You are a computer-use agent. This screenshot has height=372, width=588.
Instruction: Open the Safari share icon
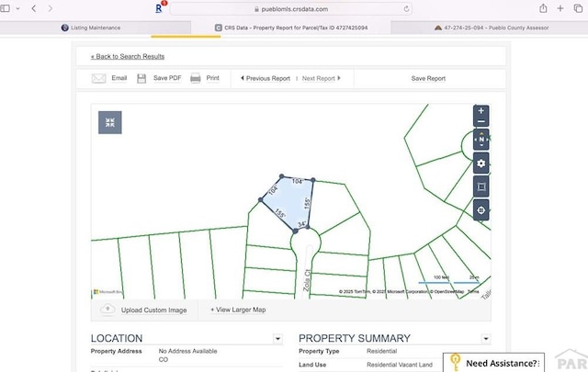click(x=543, y=8)
